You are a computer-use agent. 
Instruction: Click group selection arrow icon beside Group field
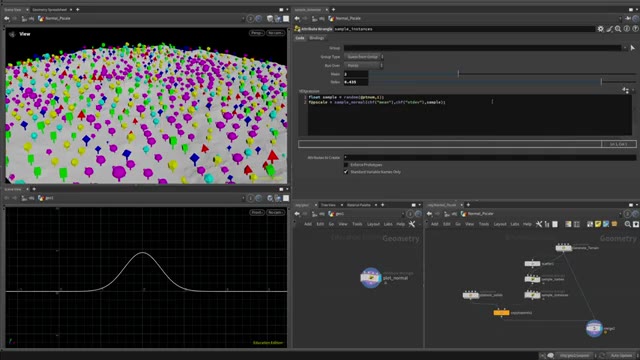pyautogui.click(x=632, y=48)
